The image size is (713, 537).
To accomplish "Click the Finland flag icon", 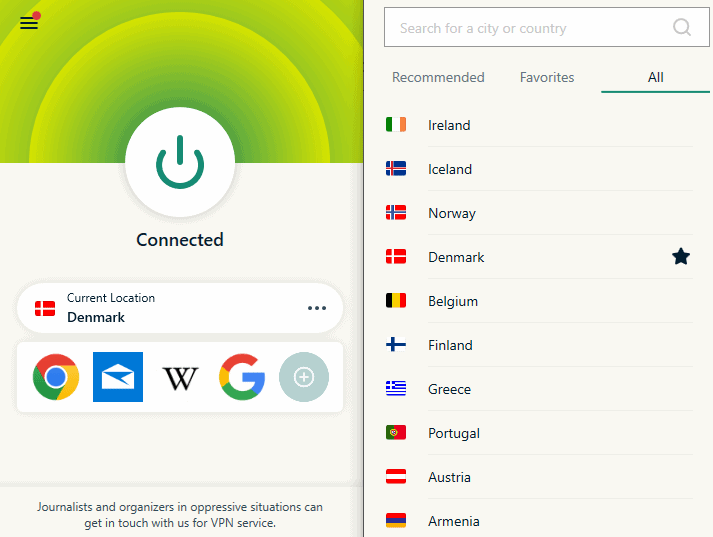I will [396, 345].
